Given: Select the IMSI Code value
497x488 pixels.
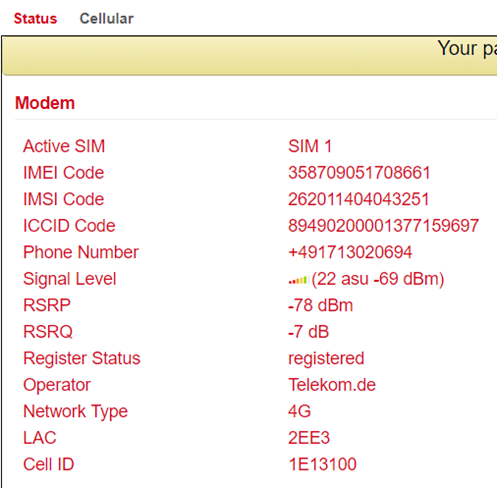Looking at the screenshot, I should pyautogui.click(x=358, y=199).
